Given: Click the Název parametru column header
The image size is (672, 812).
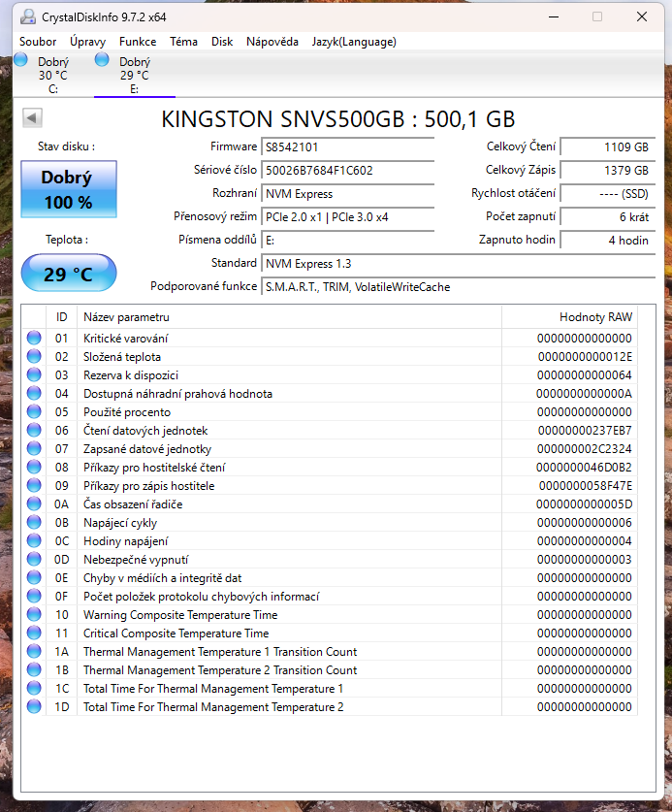Looking at the screenshot, I should (289, 317).
